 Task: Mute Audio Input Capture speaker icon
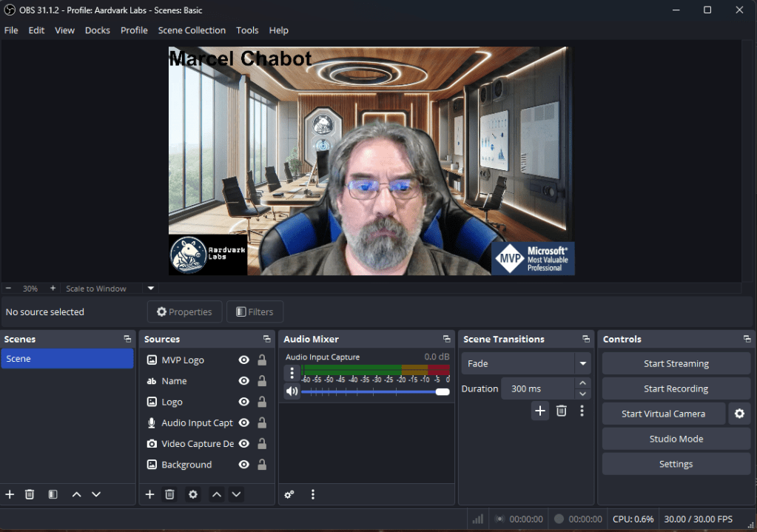click(x=292, y=391)
